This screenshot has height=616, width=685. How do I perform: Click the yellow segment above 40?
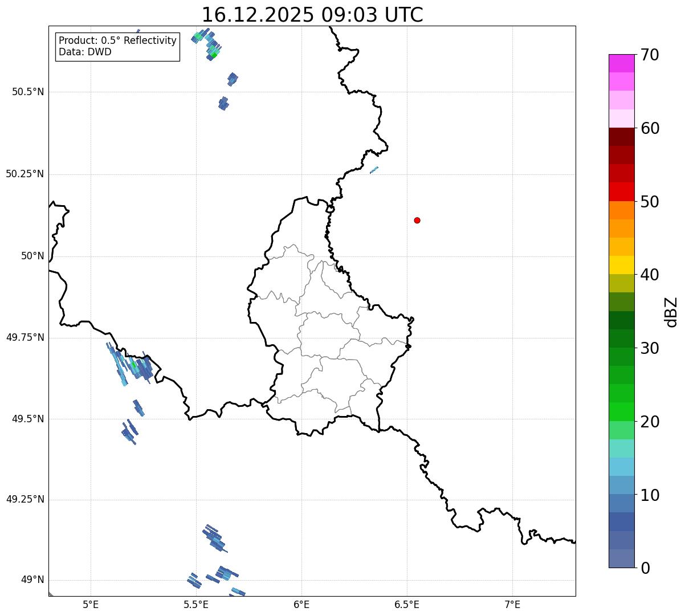(x=621, y=265)
